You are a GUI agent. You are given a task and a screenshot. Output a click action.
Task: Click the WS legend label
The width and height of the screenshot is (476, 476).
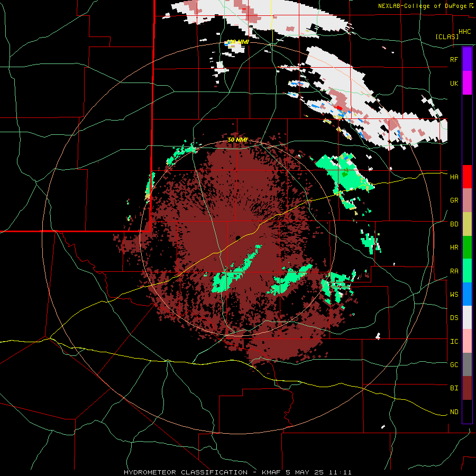454,295
